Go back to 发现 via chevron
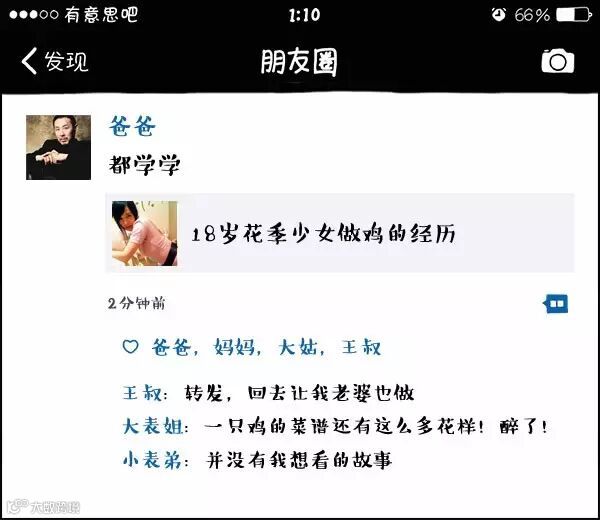Screen dimensions: 600x520 (29, 60)
